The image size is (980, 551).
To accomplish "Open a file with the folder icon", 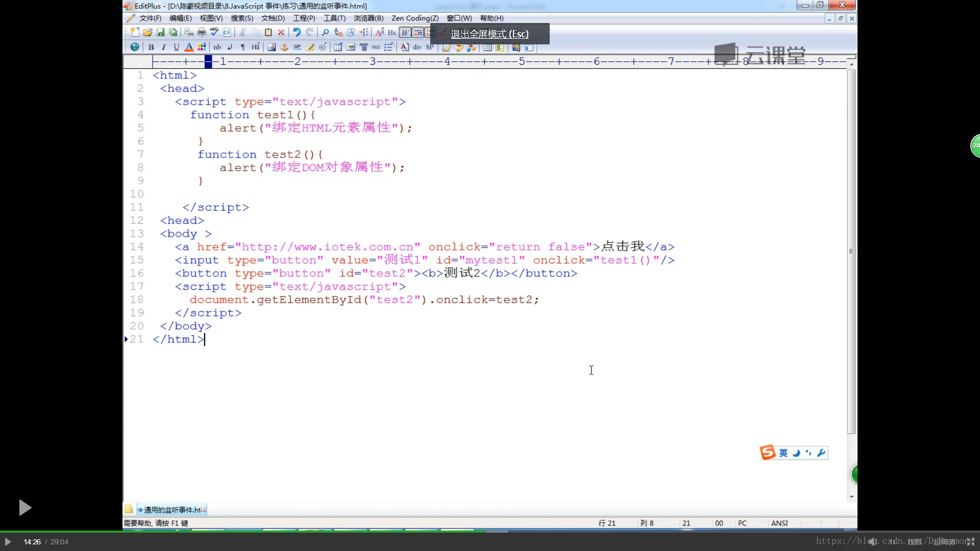I will coord(148,33).
